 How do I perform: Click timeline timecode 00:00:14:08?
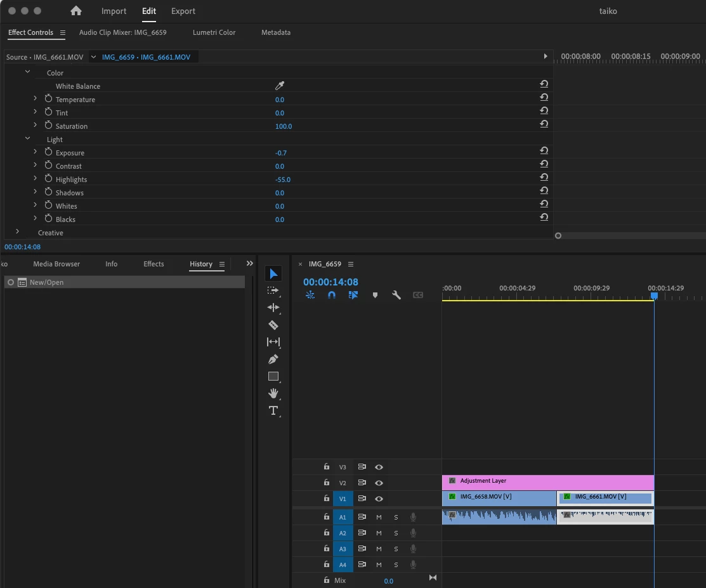pos(330,282)
